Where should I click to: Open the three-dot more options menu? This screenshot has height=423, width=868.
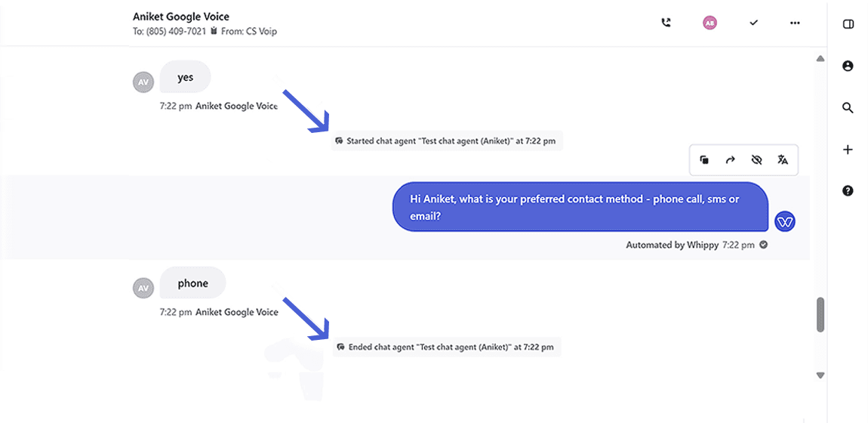(795, 23)
